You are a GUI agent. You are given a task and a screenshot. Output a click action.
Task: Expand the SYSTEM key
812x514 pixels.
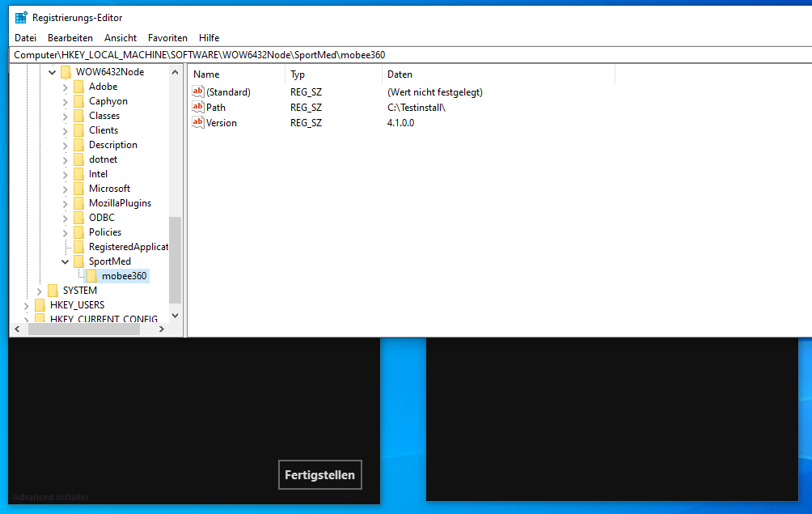pos(40,291)
